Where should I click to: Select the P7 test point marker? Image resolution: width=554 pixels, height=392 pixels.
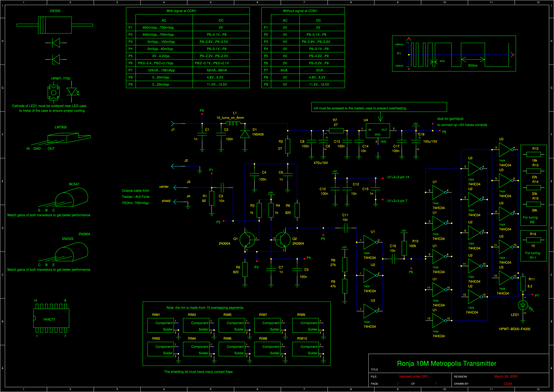(532, 295)
